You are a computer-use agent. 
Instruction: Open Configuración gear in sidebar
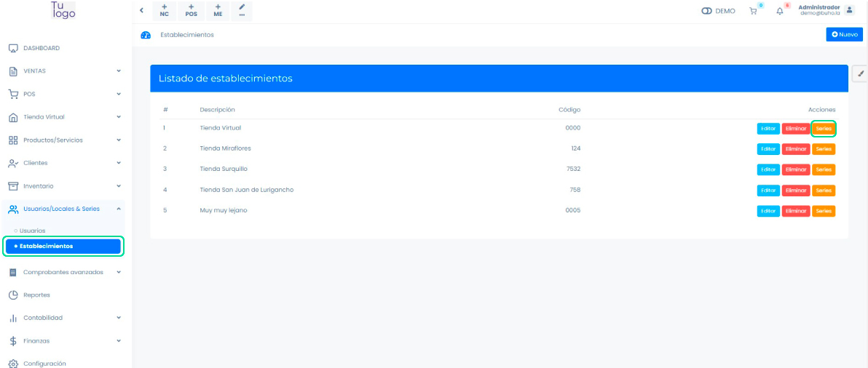coord(13,364)
